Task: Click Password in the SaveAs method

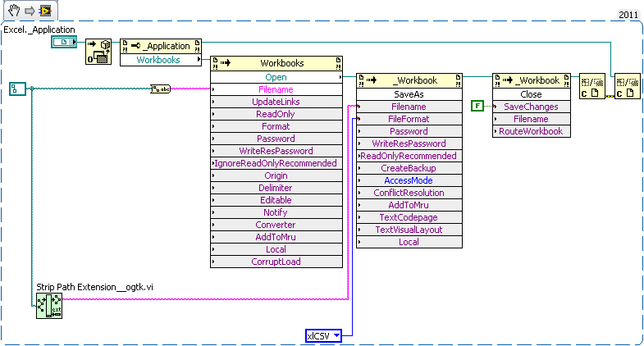Action: click(x=409, y=131)
